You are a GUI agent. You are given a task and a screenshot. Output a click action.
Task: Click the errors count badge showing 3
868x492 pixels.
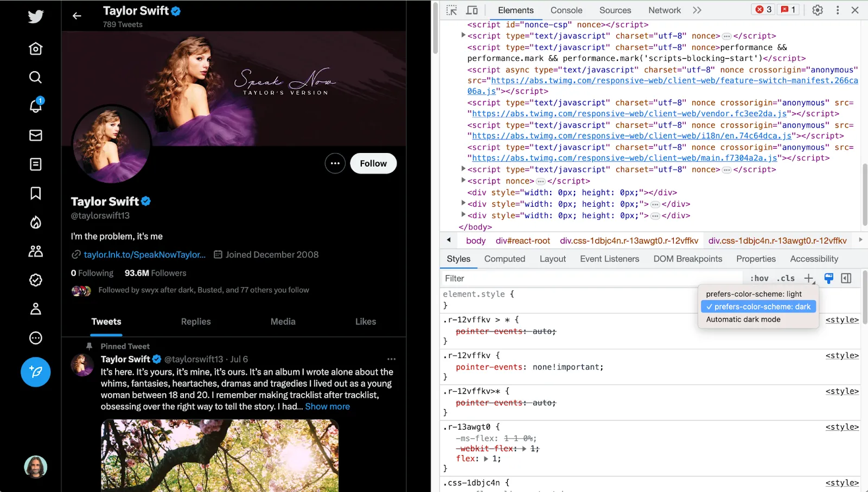point(764,10)
